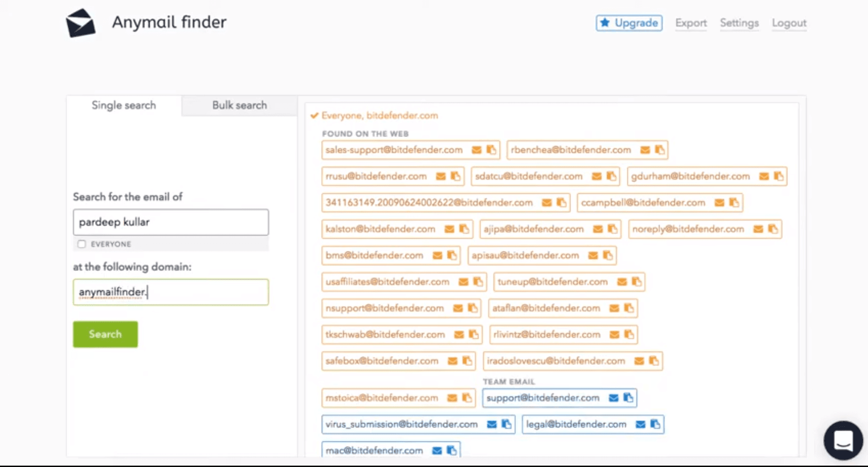Viewport: 868px width, 467px height.
Task: Send email to noreply@bitdefender.com
Action: click(758, 229)
